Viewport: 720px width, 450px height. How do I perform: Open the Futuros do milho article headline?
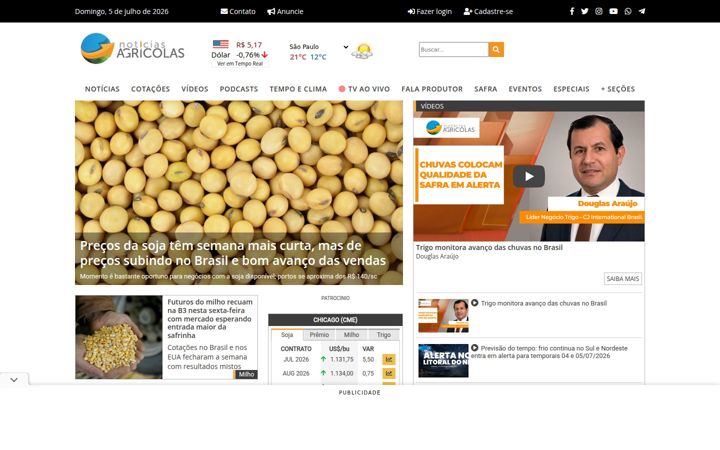click(210, 319)
